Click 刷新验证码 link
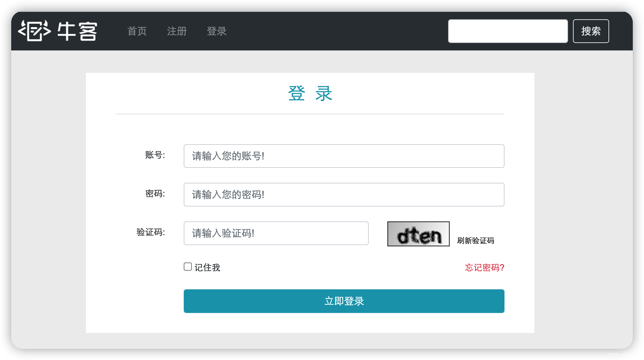The height and width of the screenshot is (360, 644). pyautogui.click(x=476, y=241)
